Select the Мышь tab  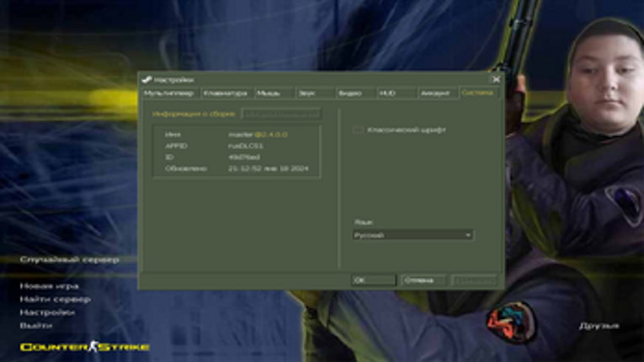pyautogui.click(x=274, y=93)
